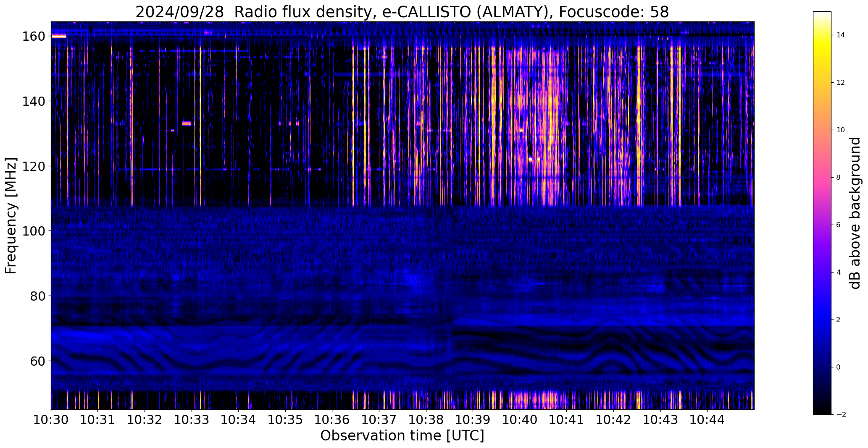Select the 10:33 time tick label
The width and height of the screenshot is (868, 448).
click(192, 420)
